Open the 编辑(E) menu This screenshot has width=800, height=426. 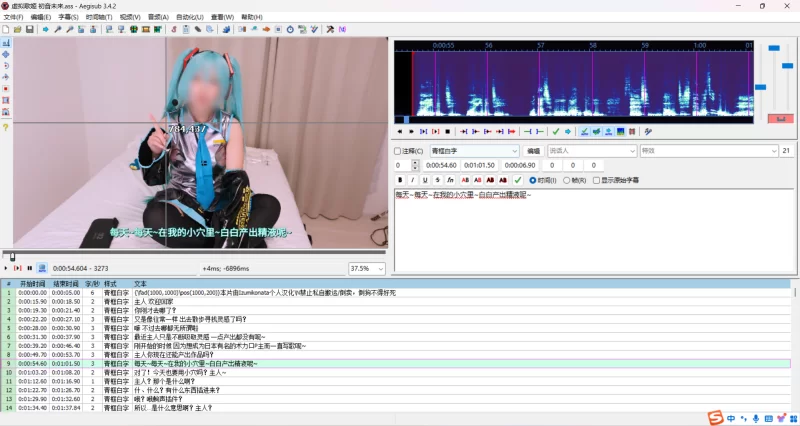point(40,17)
